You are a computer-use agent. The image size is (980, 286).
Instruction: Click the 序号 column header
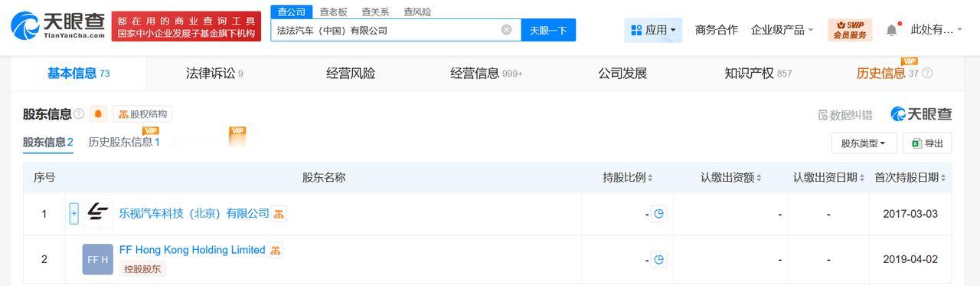[x=44, y=178]
